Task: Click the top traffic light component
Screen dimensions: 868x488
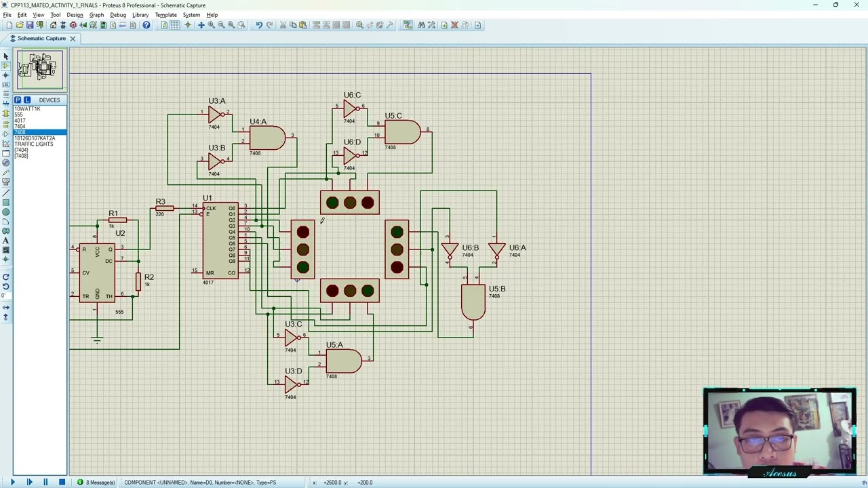Action: tap(350, 203)
